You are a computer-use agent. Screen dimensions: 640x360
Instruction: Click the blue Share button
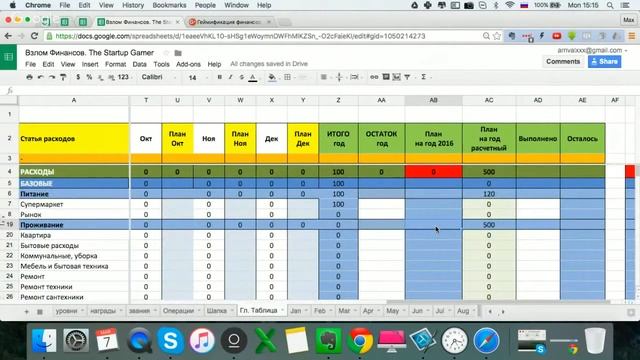click(x=604, y=62)
